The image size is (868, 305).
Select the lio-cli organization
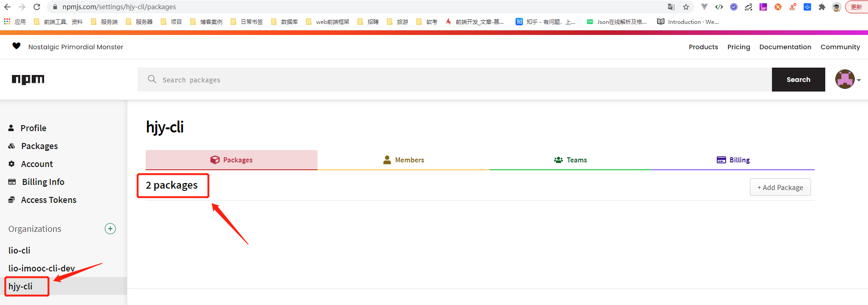[x=19, y=250]
